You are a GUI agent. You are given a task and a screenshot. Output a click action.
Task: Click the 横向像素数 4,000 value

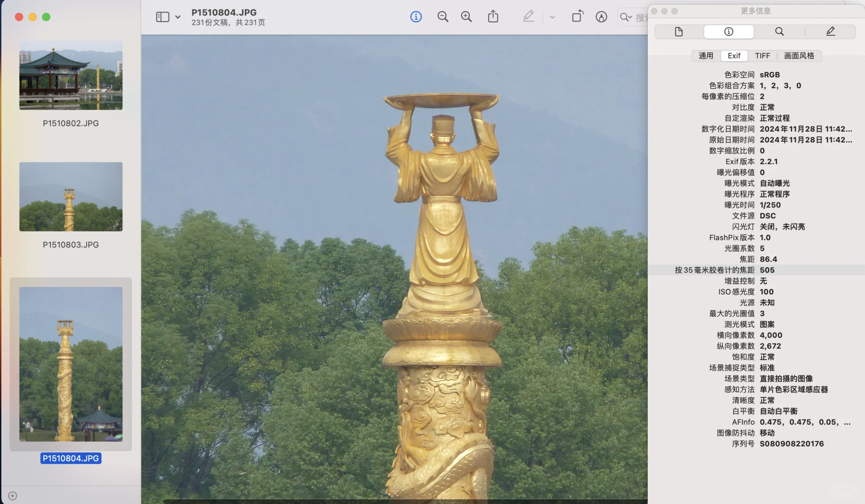(x=771, y=335)
